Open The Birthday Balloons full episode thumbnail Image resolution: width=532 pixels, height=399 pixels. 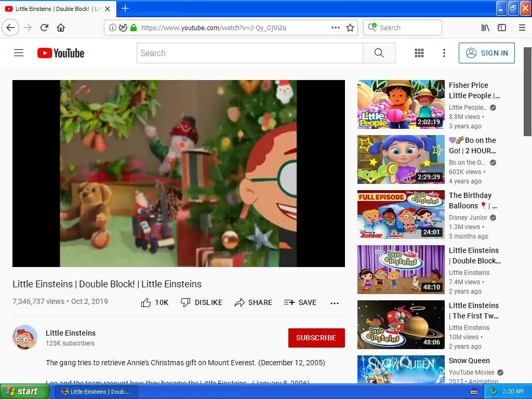401,215
